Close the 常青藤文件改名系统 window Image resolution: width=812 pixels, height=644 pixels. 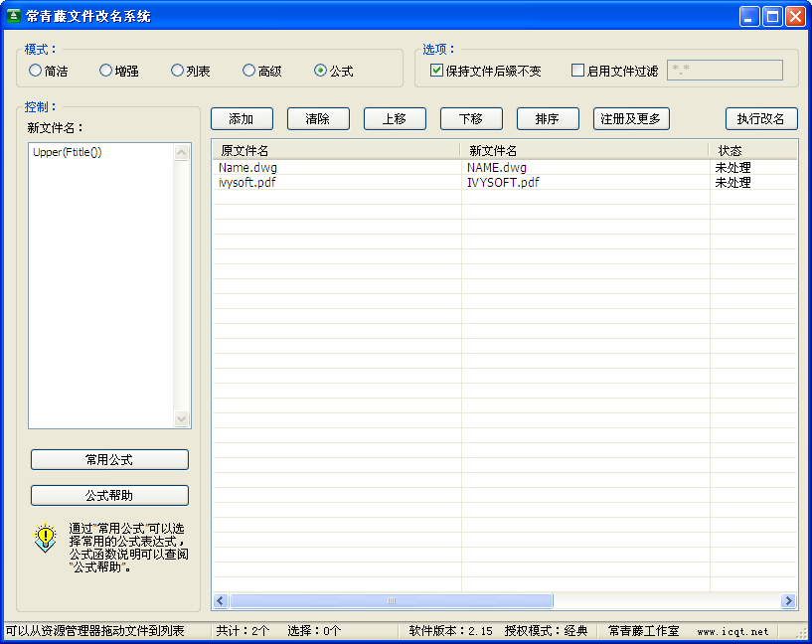pos(795,17)
